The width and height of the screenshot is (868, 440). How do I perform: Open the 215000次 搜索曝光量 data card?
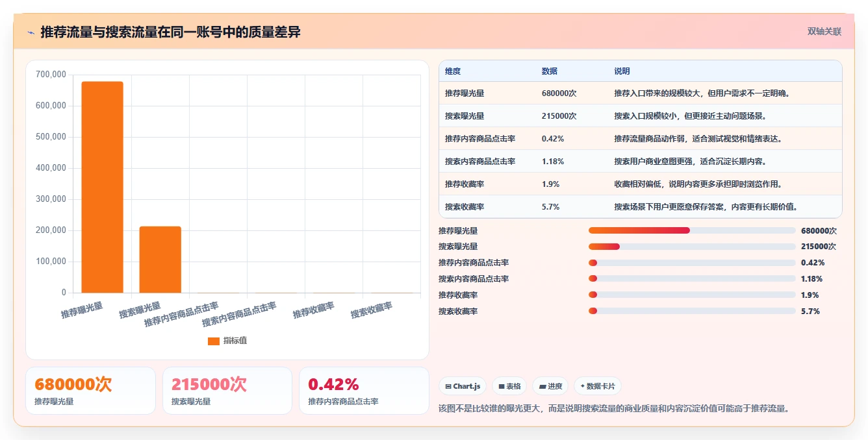point(227,391)
